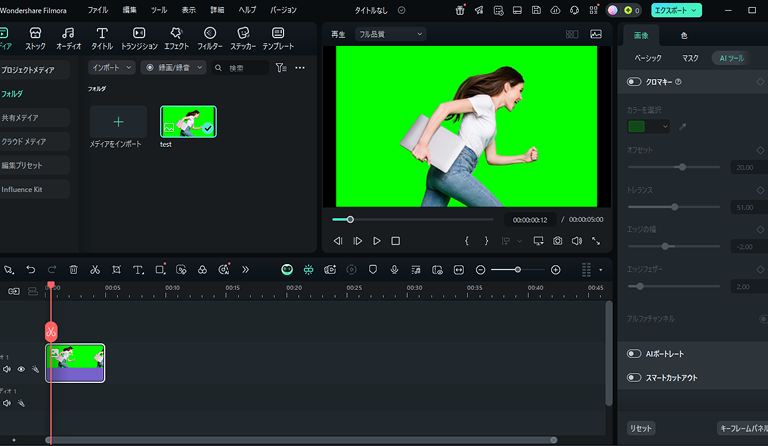Take a snapshot with camera icon
Image resolution: width=768 pixels, height=446 pixels.
click(x=557, y=241)
